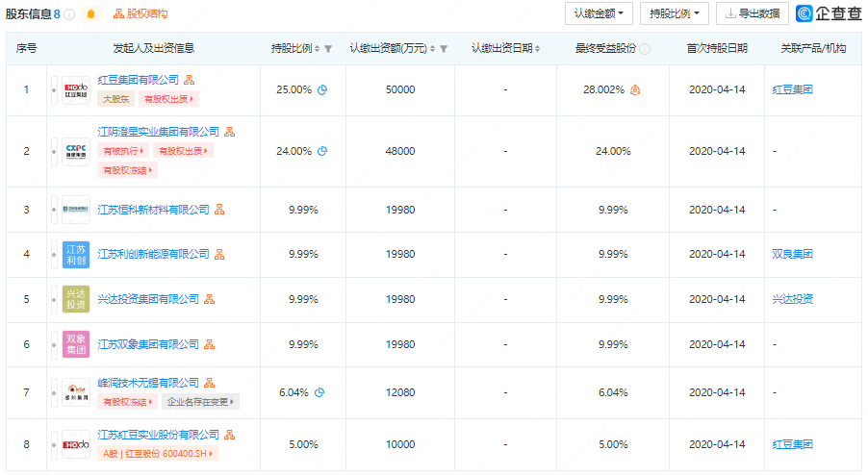868x476 pixels.
Task: Click the 导出数据 export button
Action: click(x=753, y=13)
